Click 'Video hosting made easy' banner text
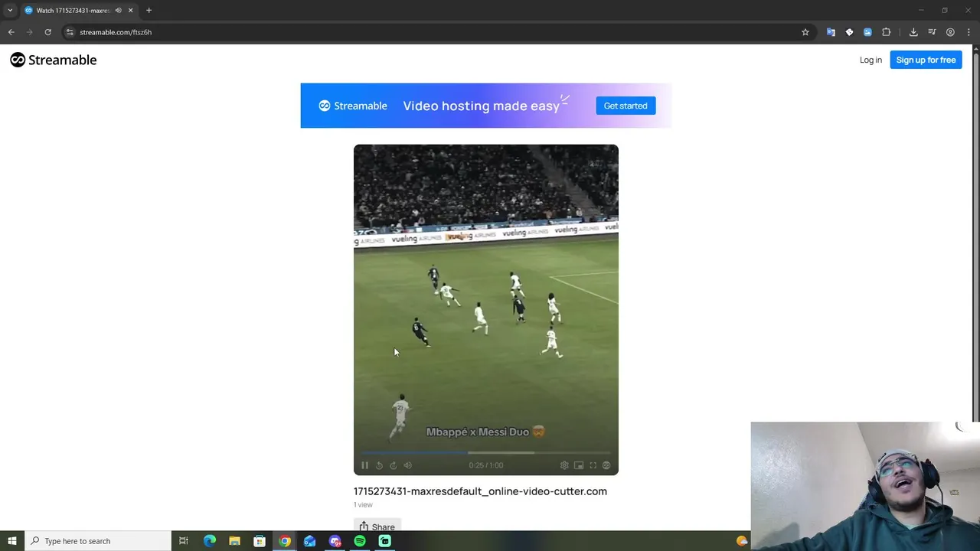Screen dimensions: 980x551 [x=482, y=106]
